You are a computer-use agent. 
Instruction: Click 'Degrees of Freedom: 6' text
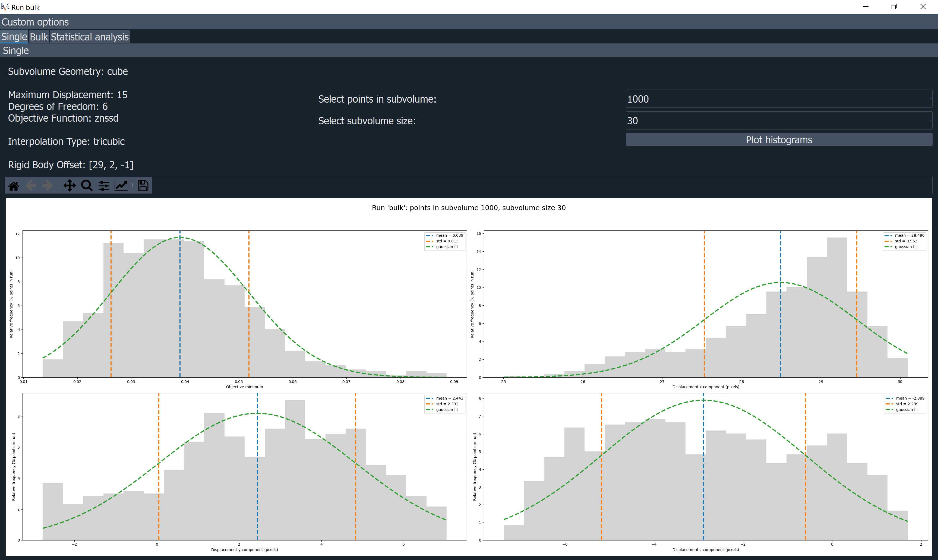tap(58, 106)
